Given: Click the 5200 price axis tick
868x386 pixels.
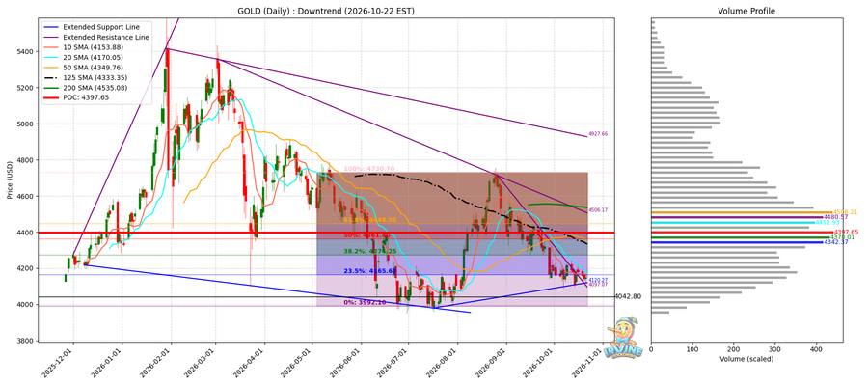Looking at the screenshot, I should coord(27,88).
